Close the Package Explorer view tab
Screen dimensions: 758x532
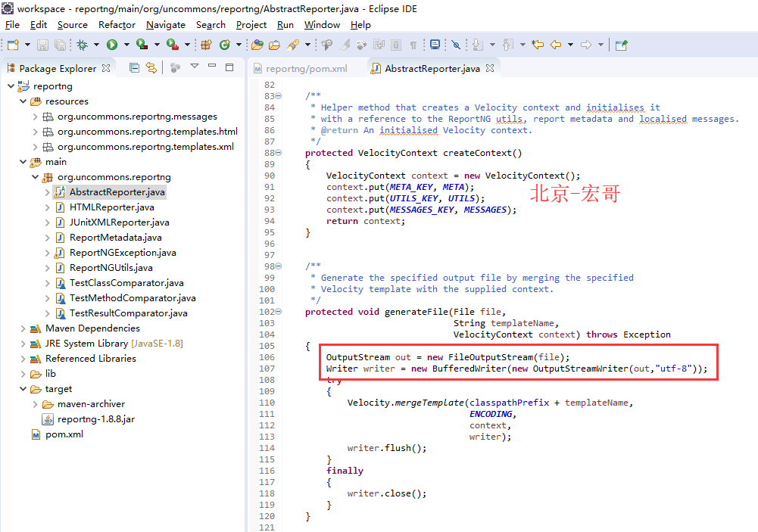(x=106, y=68)
